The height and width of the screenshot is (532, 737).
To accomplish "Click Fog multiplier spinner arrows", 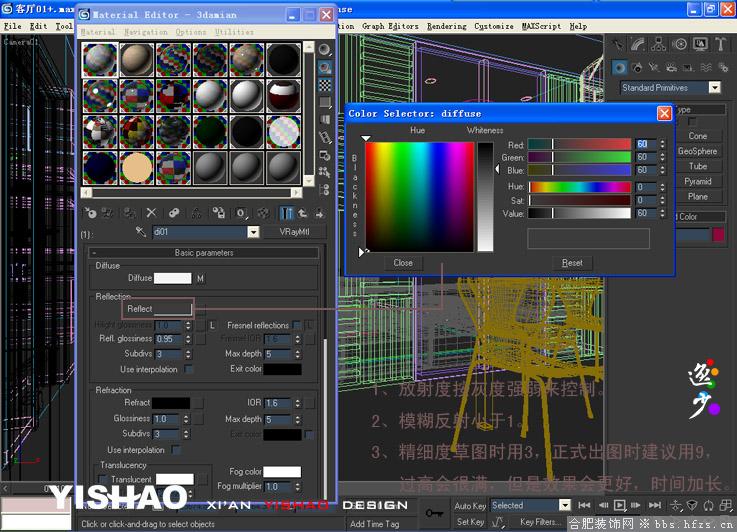I will pos(298,486).
